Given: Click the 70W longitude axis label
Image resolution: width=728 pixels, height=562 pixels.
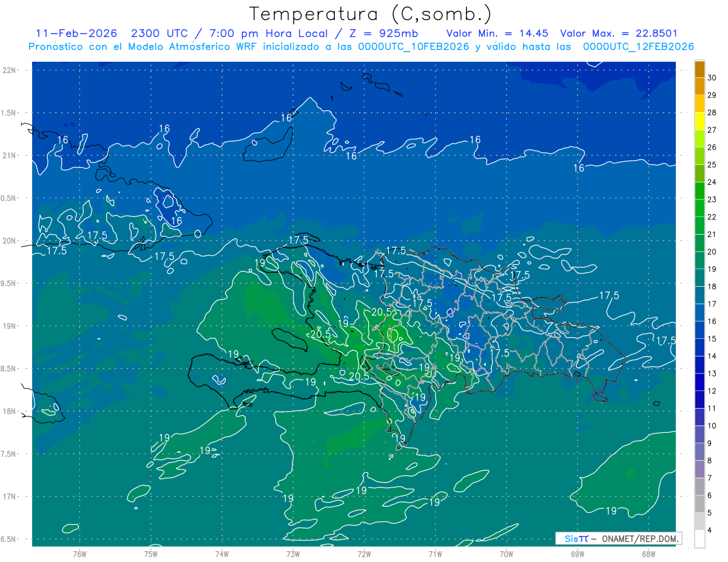Looking at the screenshot, I should [507, 554].
